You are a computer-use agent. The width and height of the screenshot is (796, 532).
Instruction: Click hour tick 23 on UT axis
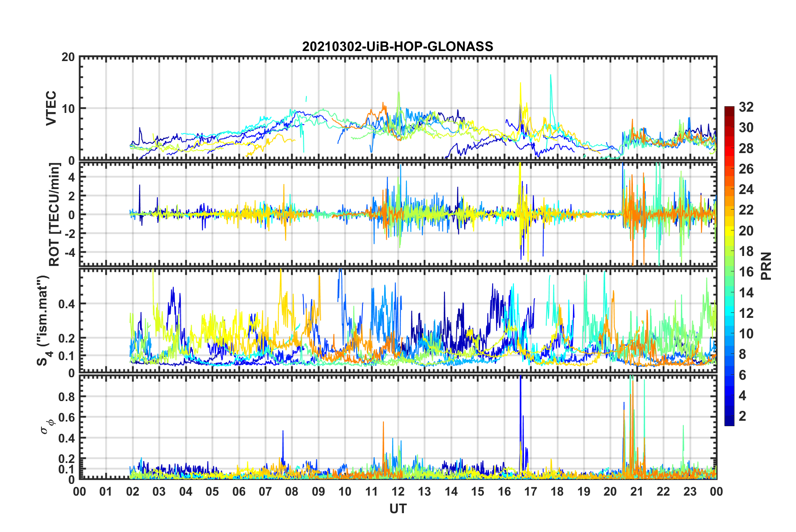coord(690,491)
